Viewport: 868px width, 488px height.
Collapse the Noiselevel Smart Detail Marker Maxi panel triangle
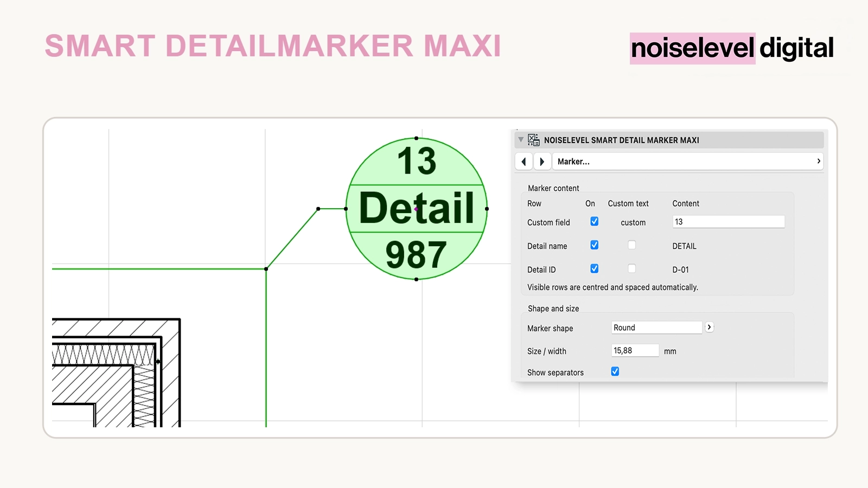click(521, 140)
